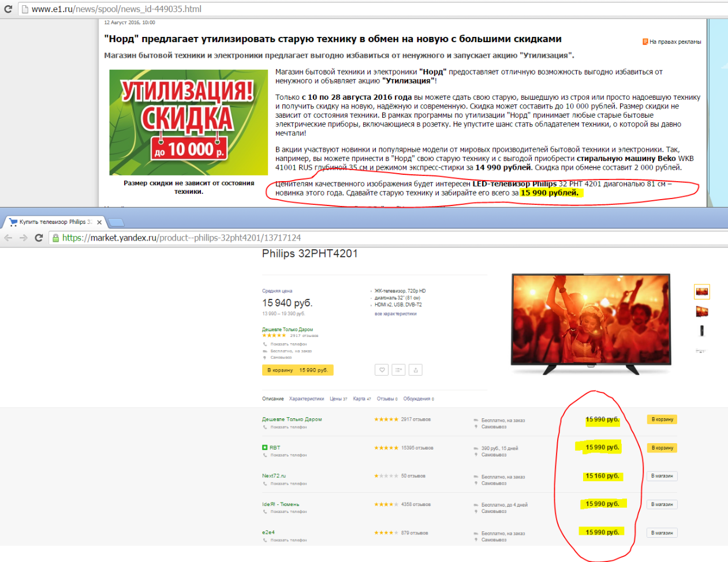Open the 'Цены 37' tab

point(338,399)
